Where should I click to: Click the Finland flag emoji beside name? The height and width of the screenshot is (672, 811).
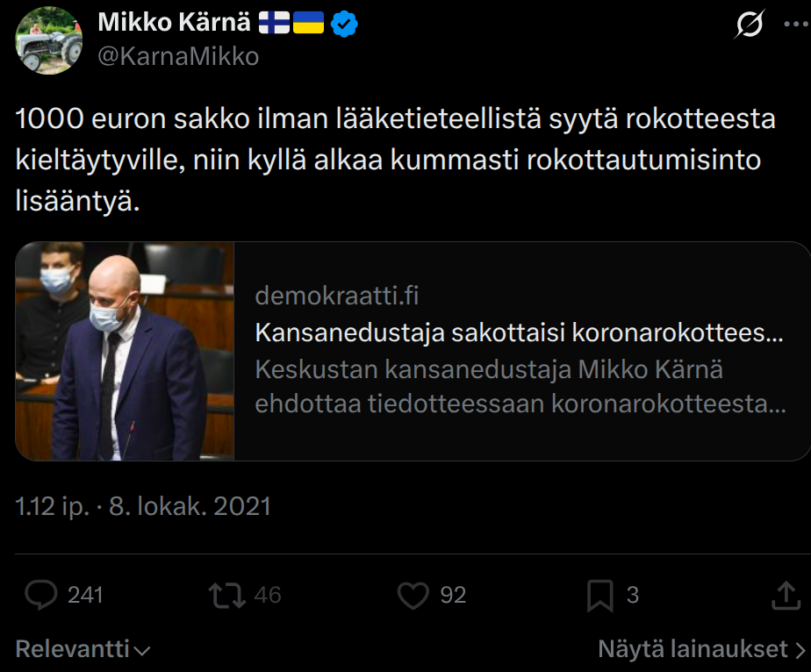point(274,24)
